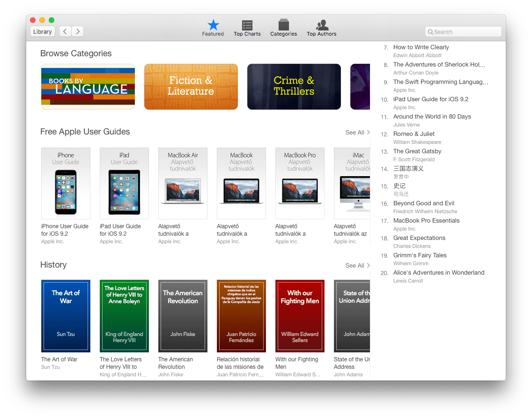See All Free Apple User Guides
Screen dimensions: 532x418
pyautogui.click(x=357, y=133)
